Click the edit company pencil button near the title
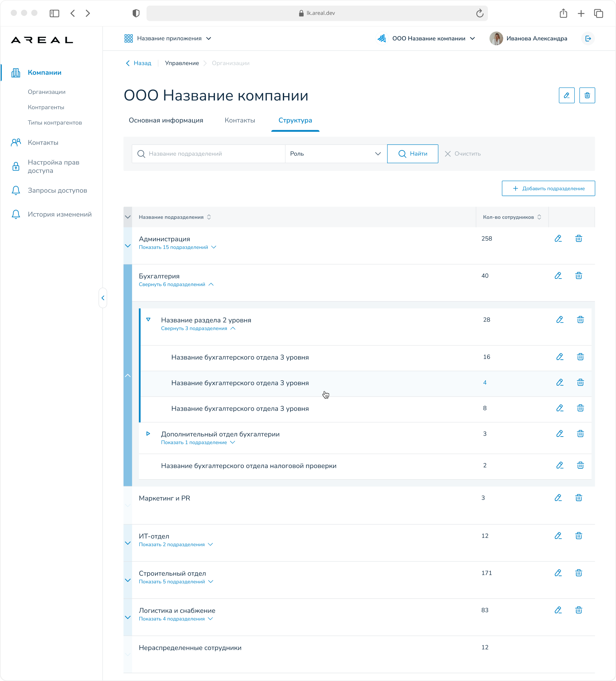The height and width of the screenshot is (681, 616). pos(566,96)
